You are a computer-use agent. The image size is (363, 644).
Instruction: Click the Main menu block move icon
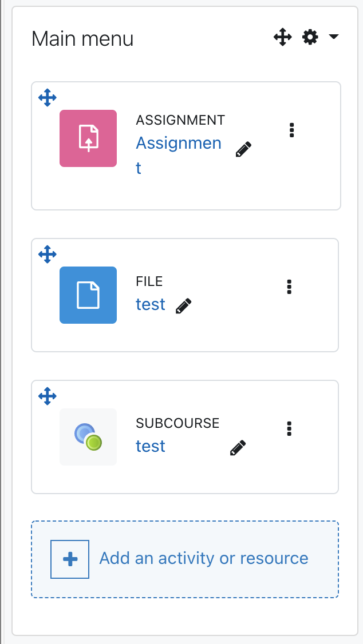[x=282, y=37]
